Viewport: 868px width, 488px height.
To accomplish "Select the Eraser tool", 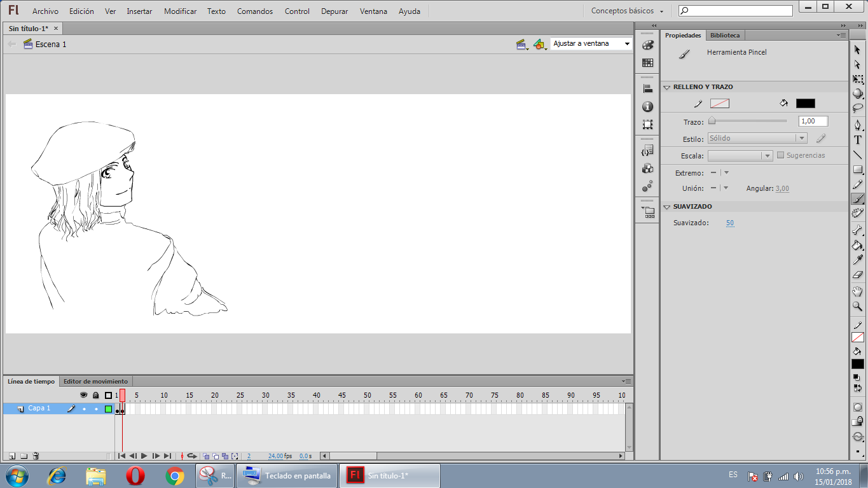I will click(858, 275).
